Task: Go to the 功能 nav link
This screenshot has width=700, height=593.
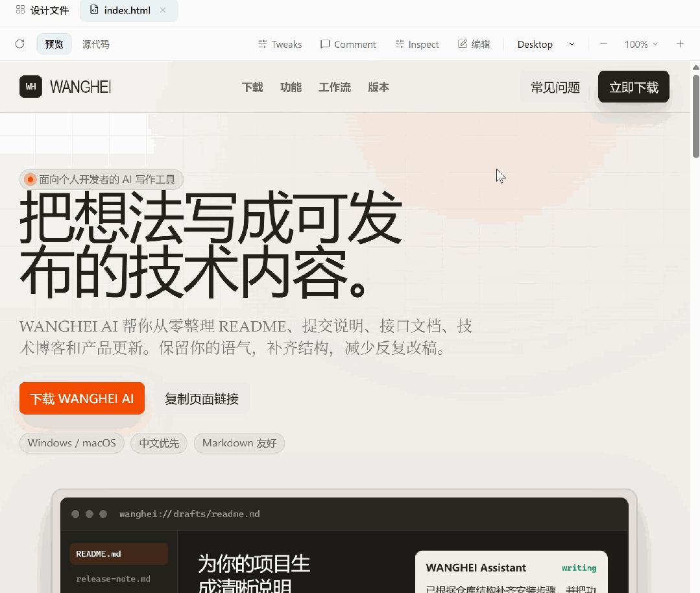Action: click(x=291, y=87)
